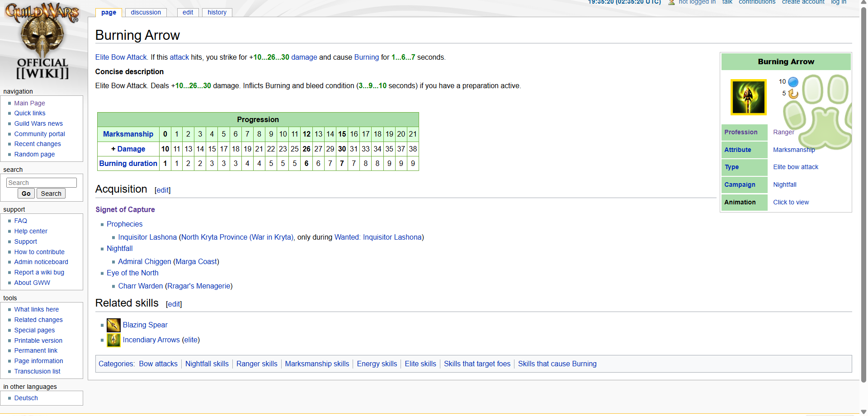Click the blue energy cost icon
This screenshot has height=416, width=868.
click(793, 82)
